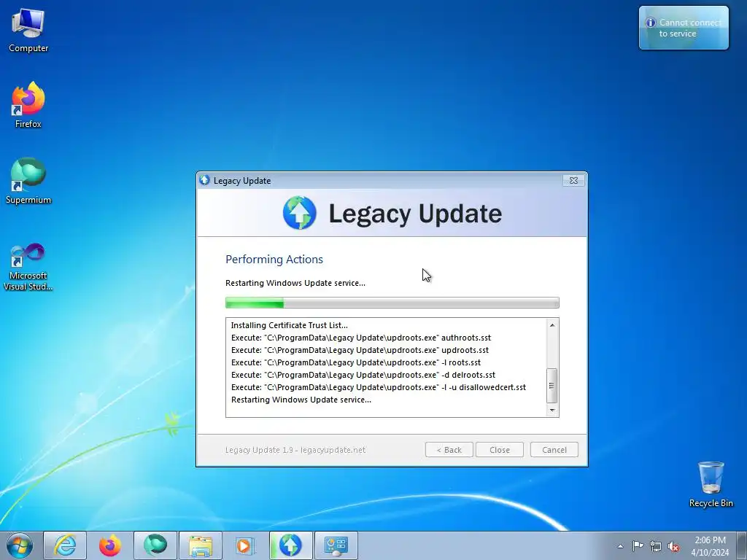
Task: Click the installation progress bar
Action: tap(392, 303)
